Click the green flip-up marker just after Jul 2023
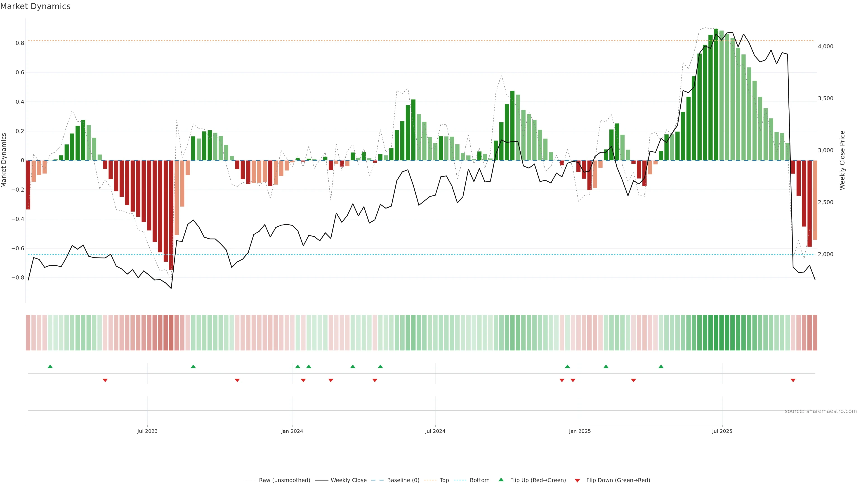The width and height of the screenshot is (868, 488). pos(193,366)
